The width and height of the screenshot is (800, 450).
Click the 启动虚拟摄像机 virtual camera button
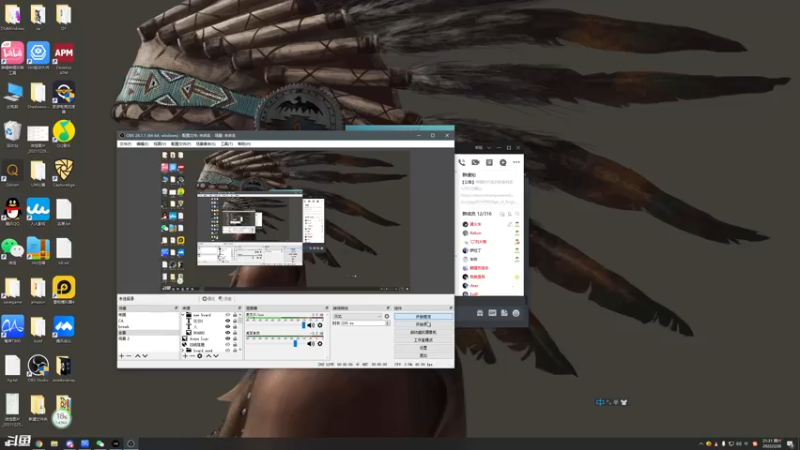[423, 332]
